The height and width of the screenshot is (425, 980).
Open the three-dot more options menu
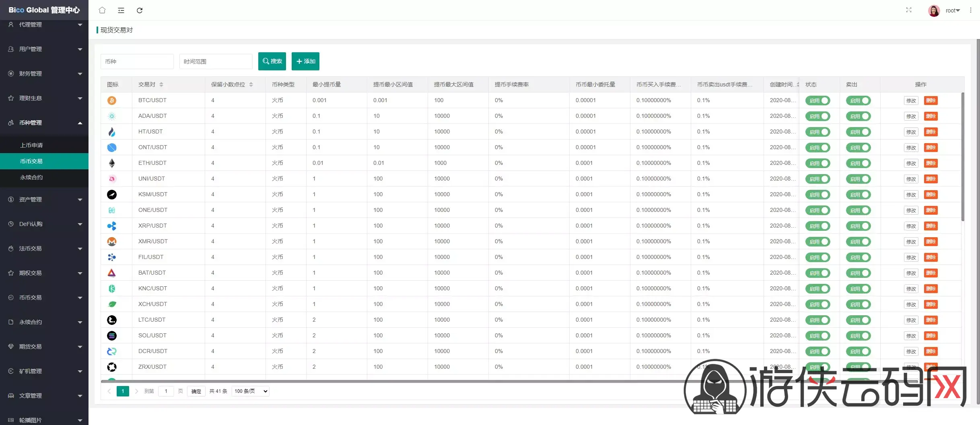click(970, 10)
